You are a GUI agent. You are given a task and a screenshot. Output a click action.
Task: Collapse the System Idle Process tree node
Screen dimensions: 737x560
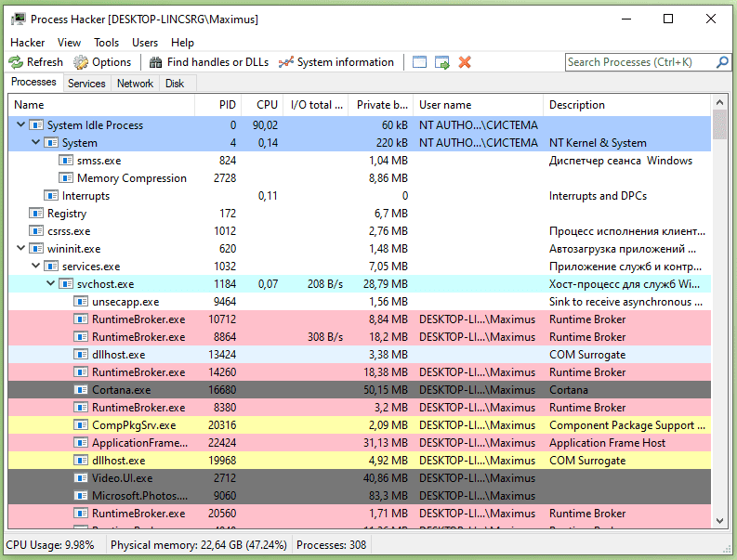click(x=21, y=125)
